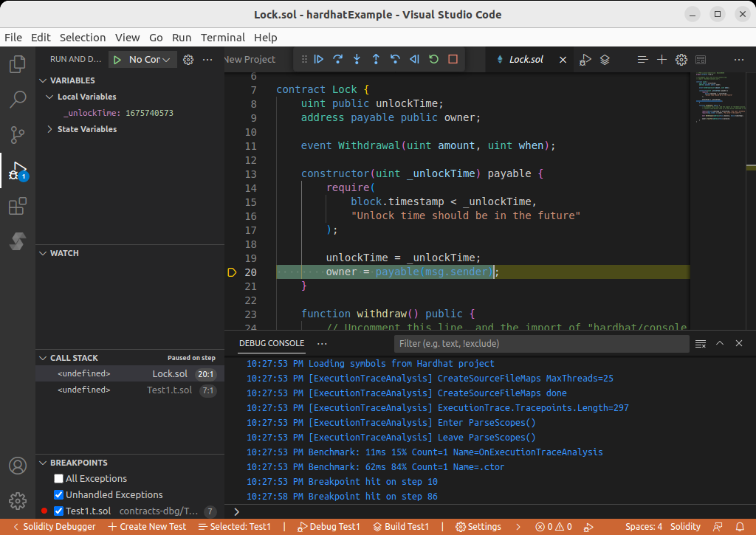Enable the All Exceptions breakpoint checkbox
Screen dimensions: 756x535
pyautogui.click(x=59, y=479)
